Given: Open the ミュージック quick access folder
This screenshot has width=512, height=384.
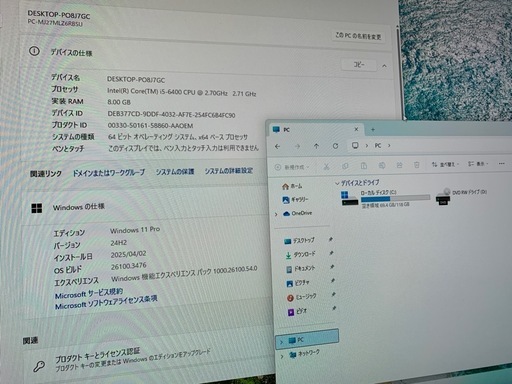Looking at the screenshot, I should click(302, 297).
